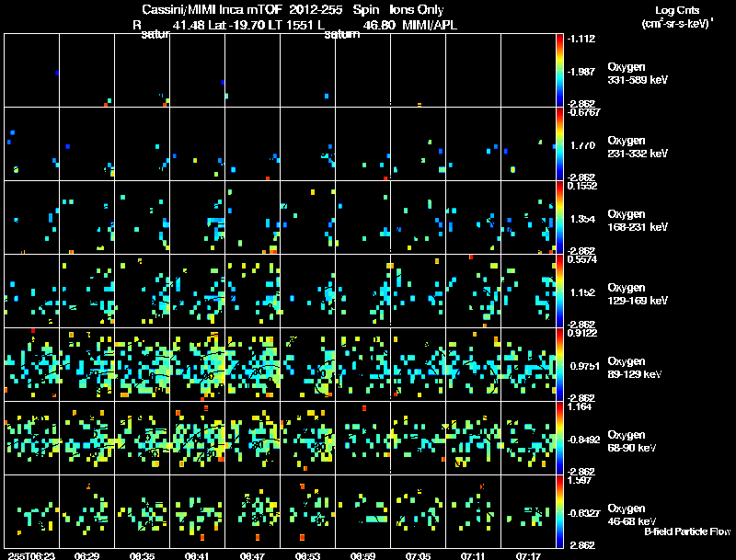This screenshot has height=560, width=736.
Task: Click the '0.9751' colorbar value
Action: point(584,366)
